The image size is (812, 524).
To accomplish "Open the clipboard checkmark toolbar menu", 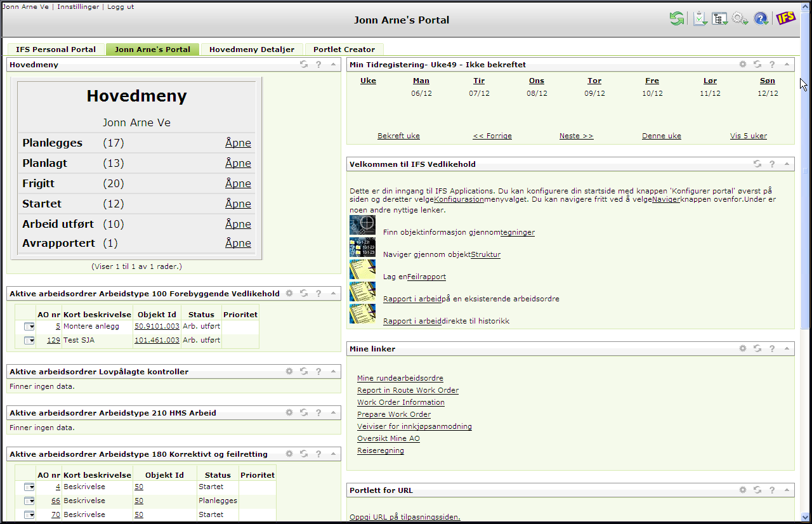I will [700, 19].
